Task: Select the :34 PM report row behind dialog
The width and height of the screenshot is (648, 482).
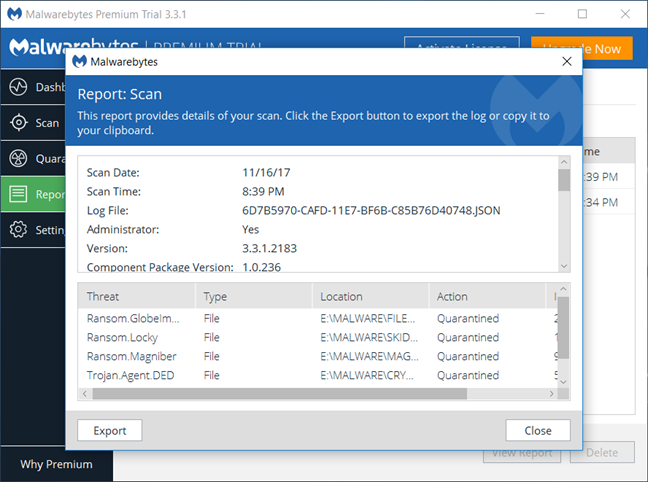Action: tap(609, 203)
